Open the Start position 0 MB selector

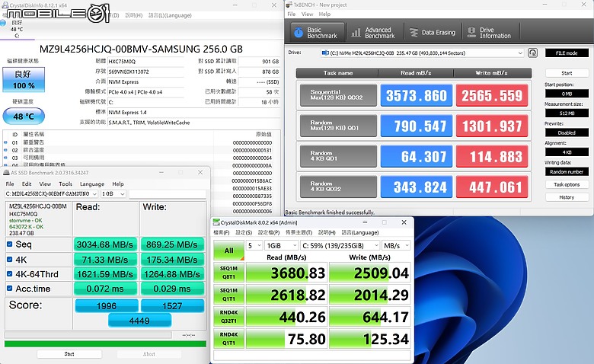(x=567, y=94)
